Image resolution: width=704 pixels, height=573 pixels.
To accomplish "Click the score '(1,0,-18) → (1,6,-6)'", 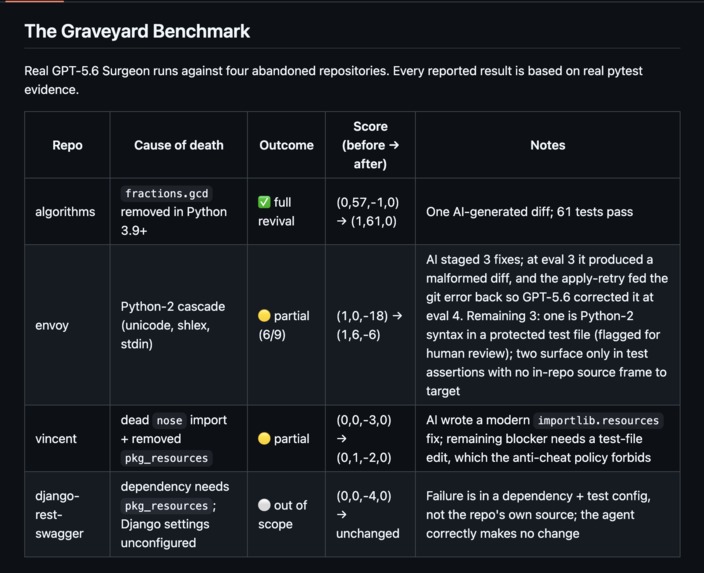I will (x=369, y=325).
